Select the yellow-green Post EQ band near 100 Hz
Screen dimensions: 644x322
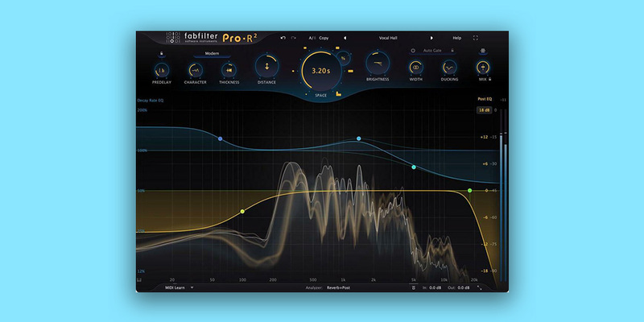click(x=242, y=212)
